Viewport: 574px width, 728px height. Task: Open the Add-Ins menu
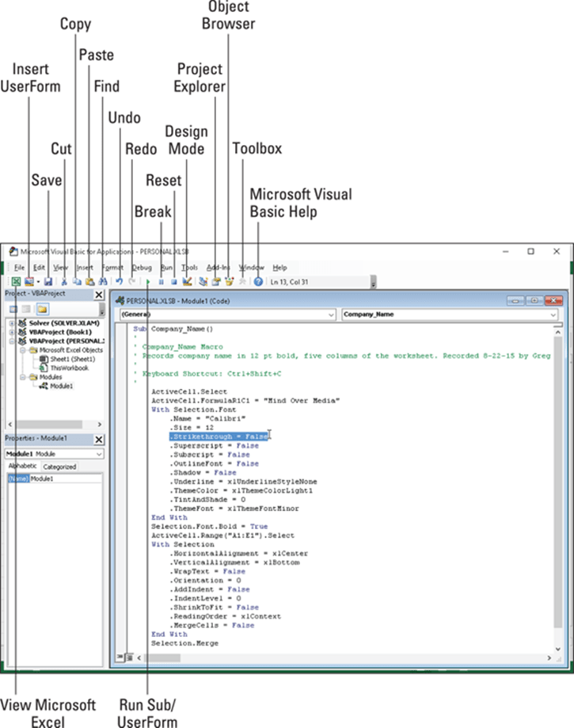tap(218, 268)
